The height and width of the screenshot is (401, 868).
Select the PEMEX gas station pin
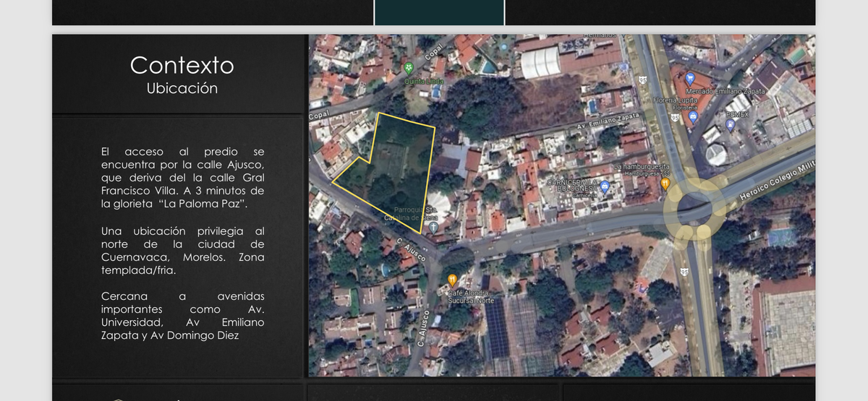(x=731, y=124)
